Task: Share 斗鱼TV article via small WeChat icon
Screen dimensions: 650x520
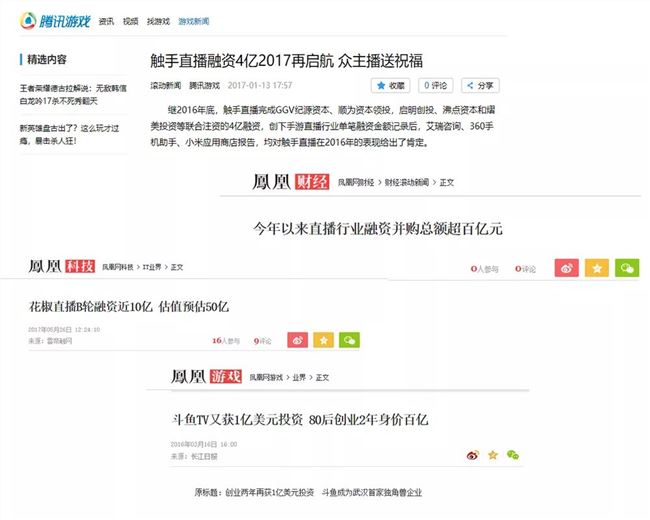Action: point(513,455)
